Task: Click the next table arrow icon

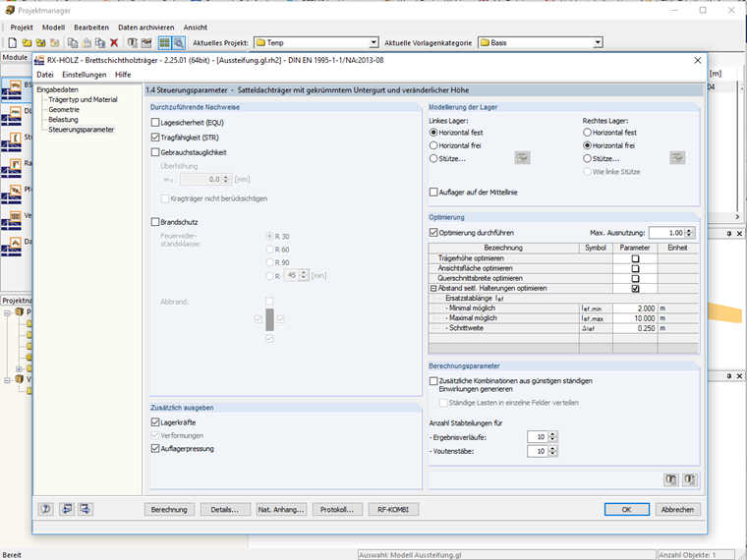Action: (x=86, y=509)
